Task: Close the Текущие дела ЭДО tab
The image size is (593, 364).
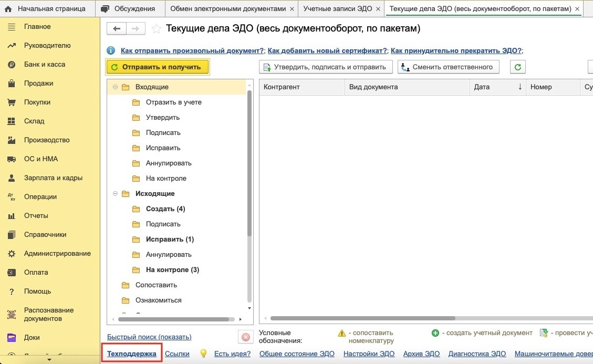Action: [577, 9]
